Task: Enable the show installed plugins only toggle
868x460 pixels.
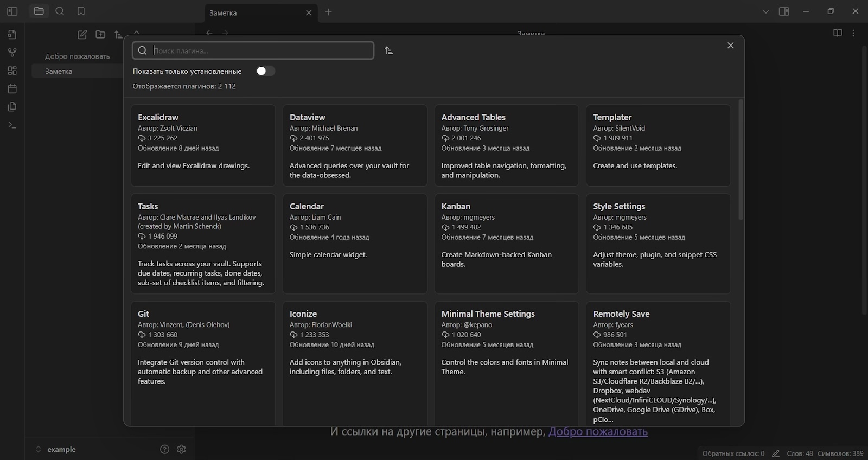Action: point(265,71)
